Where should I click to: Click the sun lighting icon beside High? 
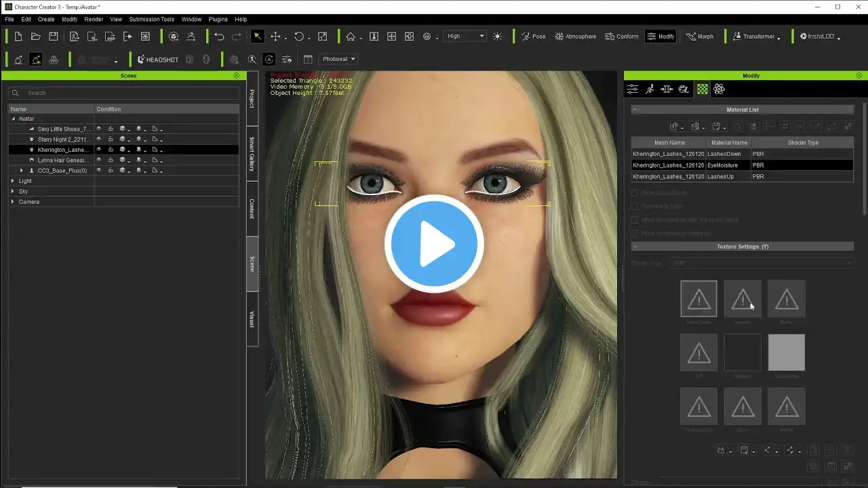(x=498, y=37)
